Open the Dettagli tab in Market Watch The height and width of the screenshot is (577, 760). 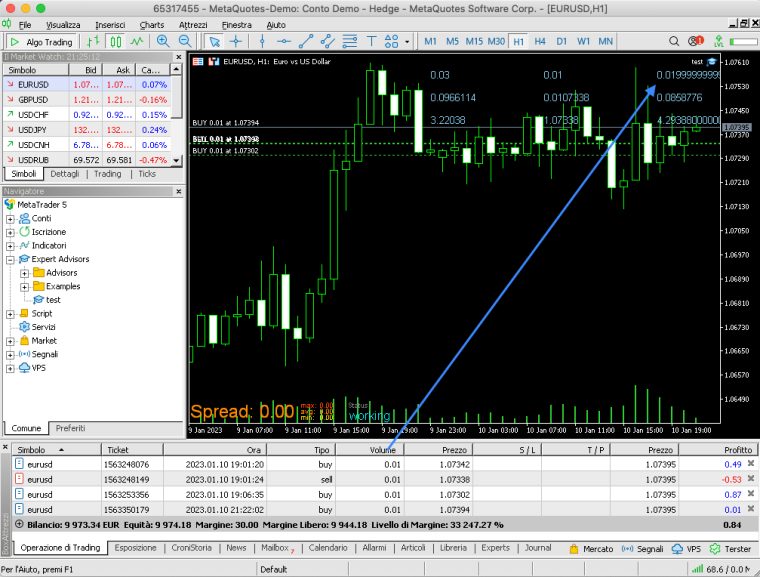click(x=64, y=174)
